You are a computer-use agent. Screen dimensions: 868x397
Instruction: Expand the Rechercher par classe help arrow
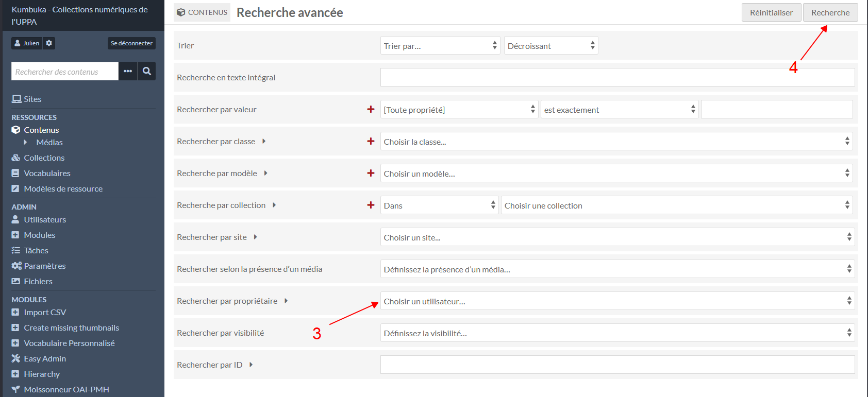(x=264, y=141)
